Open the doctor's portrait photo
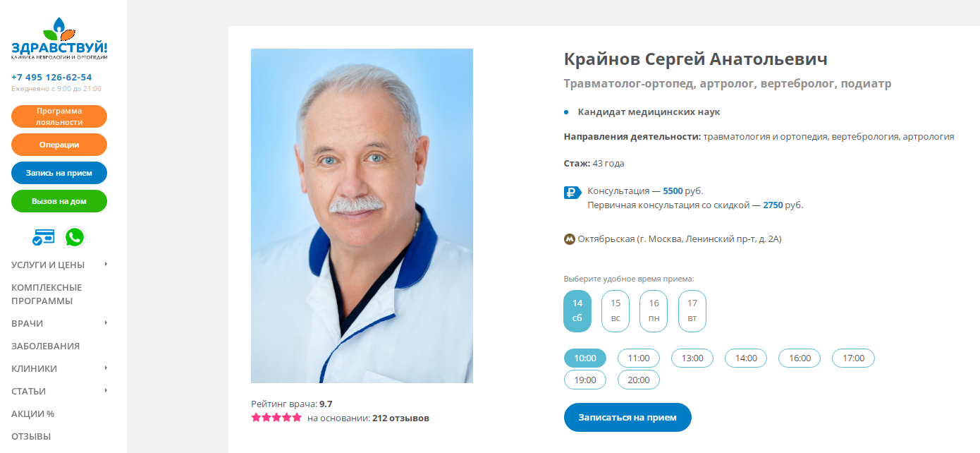Viewport: 980px width, 453px height. point(362,216)
